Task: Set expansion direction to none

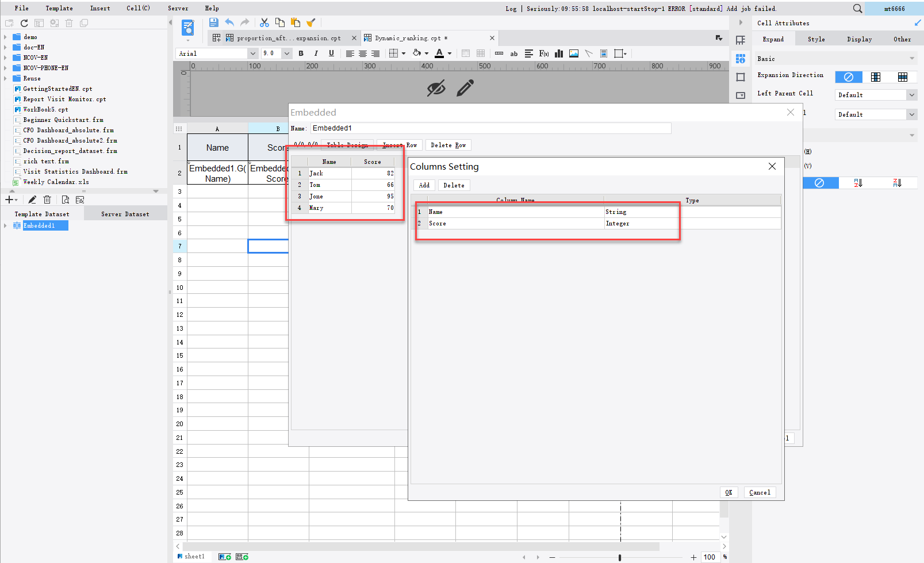Action: (x=849, y=77)
